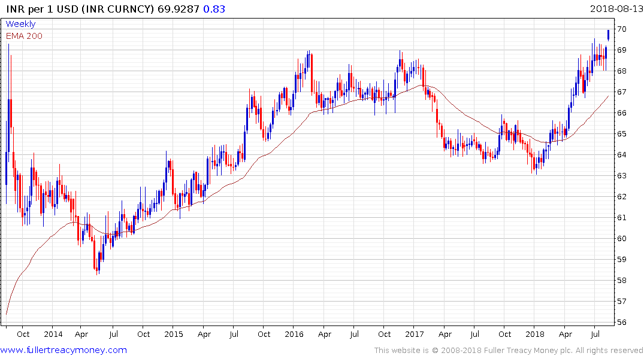The height and width of the screenshot is (359, 644).
Task: Click the 'Apr' label before Jul 2018
Action: click(565, 334)
